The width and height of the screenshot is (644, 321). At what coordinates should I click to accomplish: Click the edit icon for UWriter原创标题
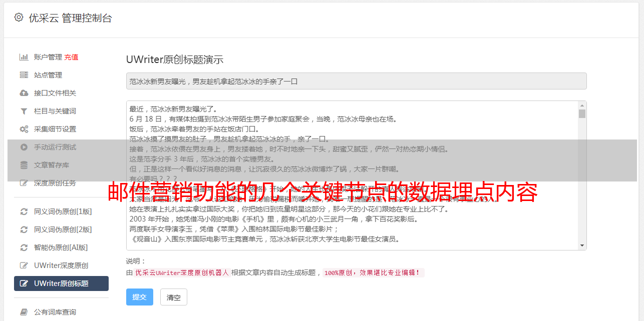tap(24, 283)
